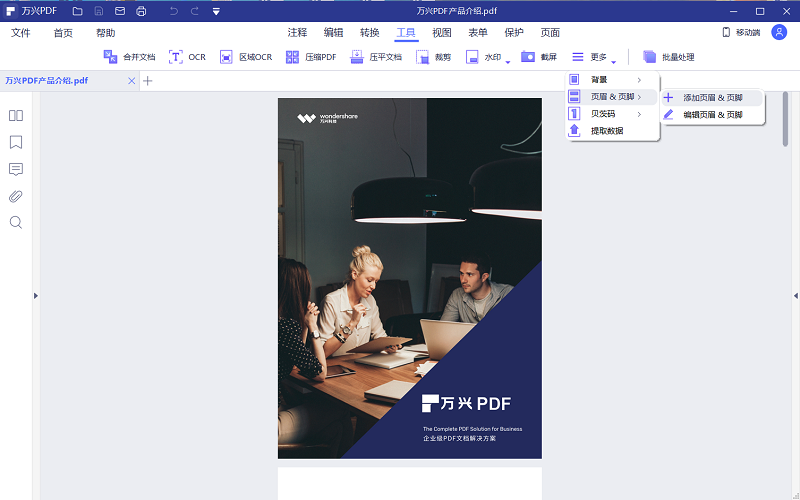800x500 pixels.
Task: Choose 编辑页眉 & 页脚
Action: click(712, 115)
